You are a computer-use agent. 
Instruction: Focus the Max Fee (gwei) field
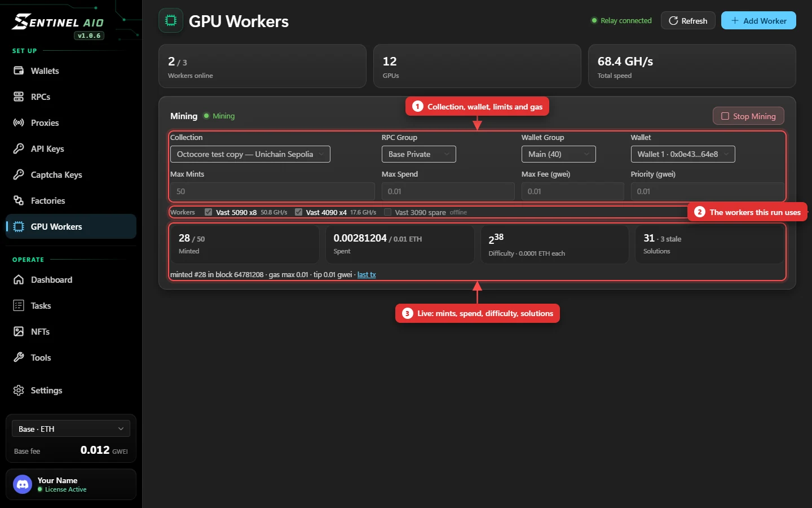[x=573, y=191]
